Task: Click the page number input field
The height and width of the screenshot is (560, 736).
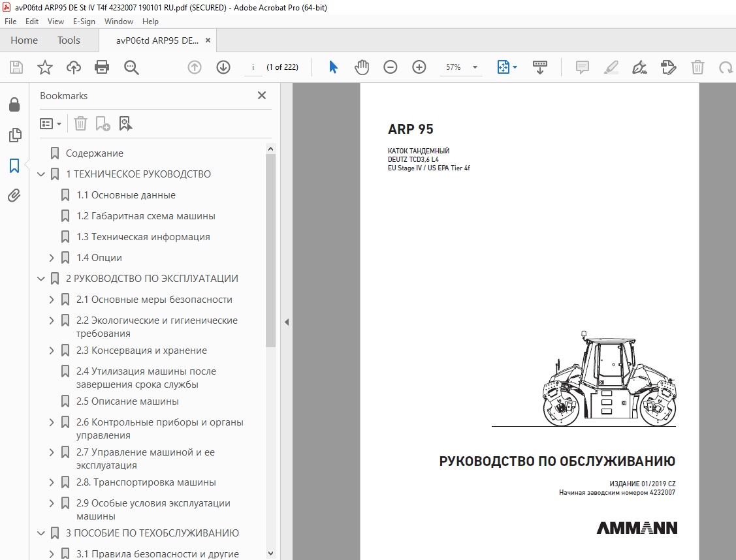Action: point(253,67)
